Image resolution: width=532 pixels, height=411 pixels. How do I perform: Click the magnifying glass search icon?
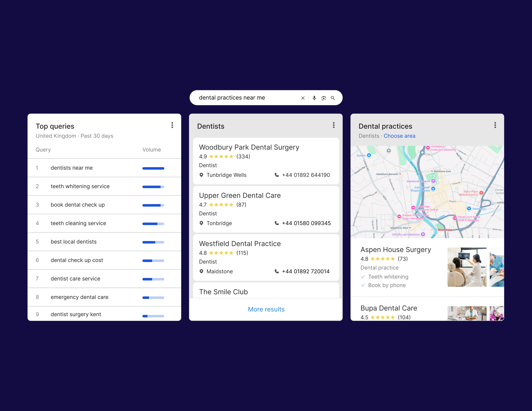[333, 98]
